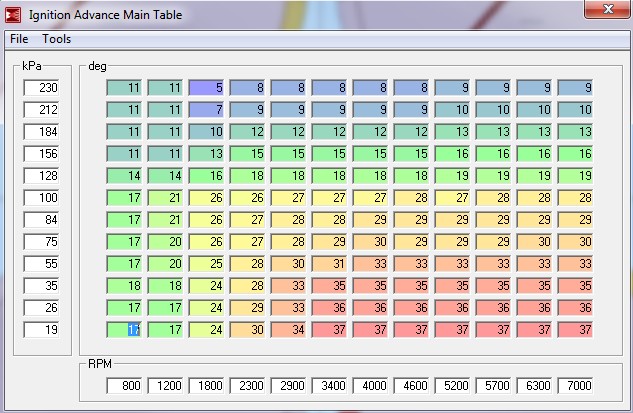
Task: Select deg cell at 230 kPa, 7000 RPM
Action: (x=575, y=88)
